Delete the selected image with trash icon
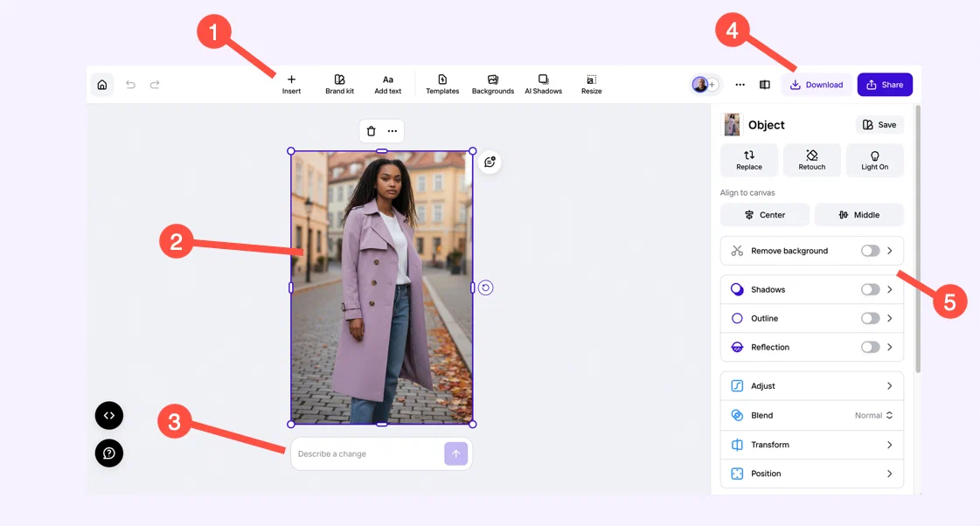 [371, 131]
